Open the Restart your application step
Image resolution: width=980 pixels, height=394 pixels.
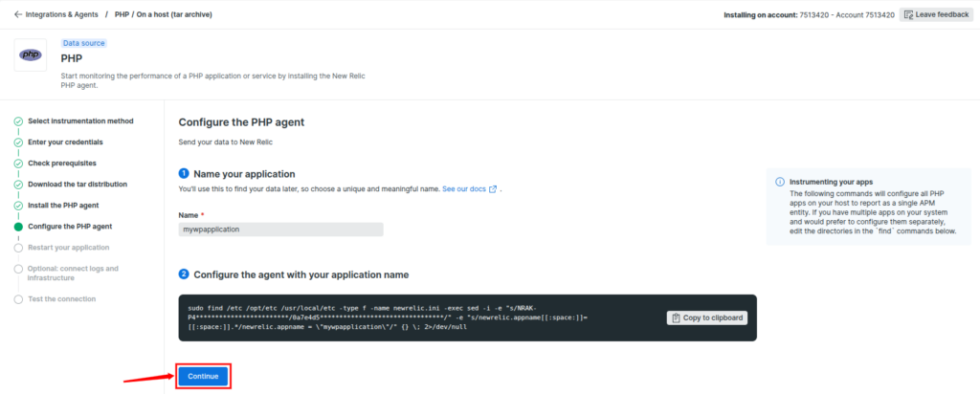[69, 248]
